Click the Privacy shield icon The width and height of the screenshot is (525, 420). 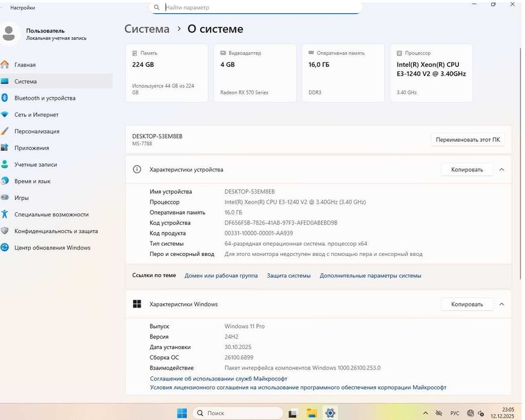tap(5, 231)
